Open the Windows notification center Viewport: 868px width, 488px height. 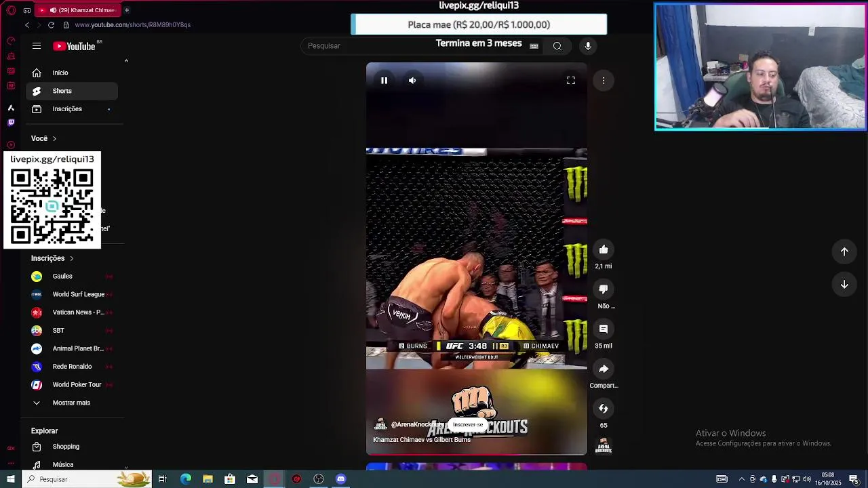coord(854,479)
